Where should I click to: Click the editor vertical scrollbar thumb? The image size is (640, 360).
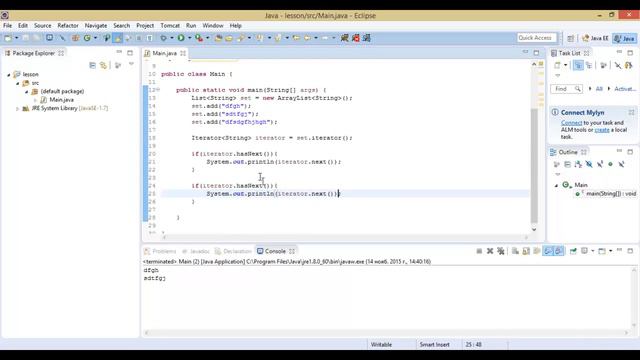tap(534, 166)
